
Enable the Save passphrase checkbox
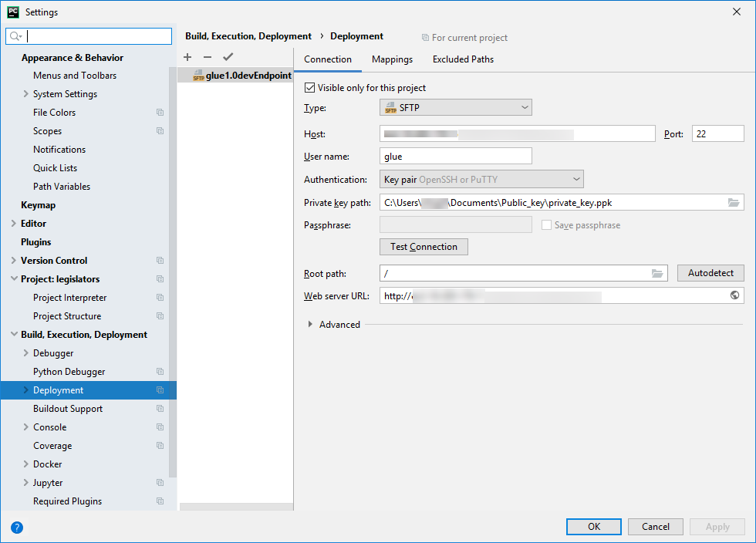(x=547, y=224)
